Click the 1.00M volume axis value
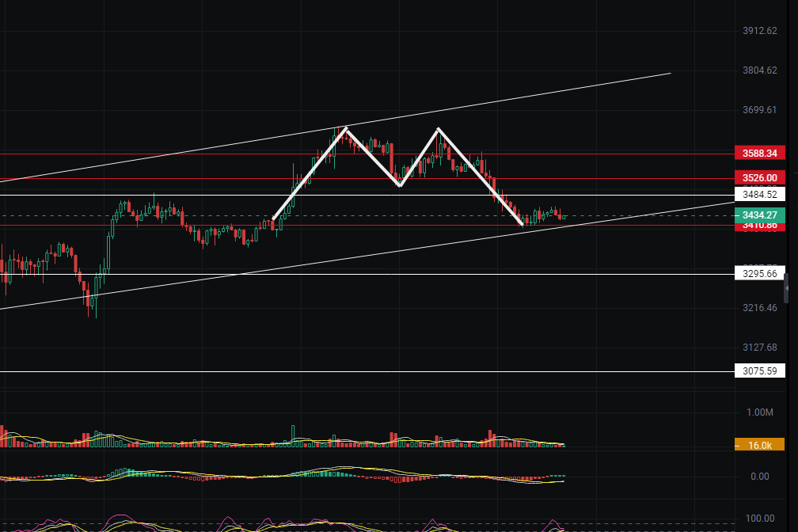This screenshot has width=798, height=532. coord(759,412)
